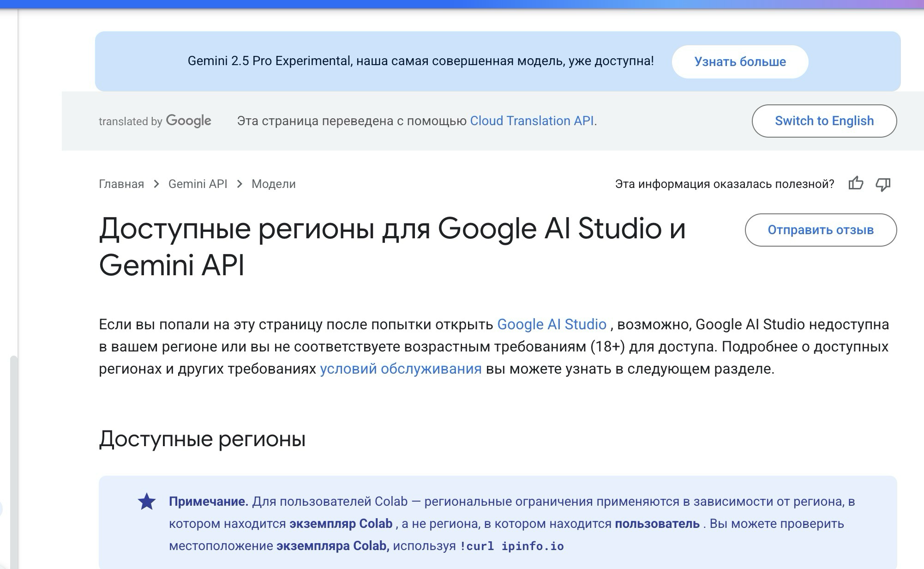
Task: Click the thumbs up helpful icon
Action: (x=856, y=183)
